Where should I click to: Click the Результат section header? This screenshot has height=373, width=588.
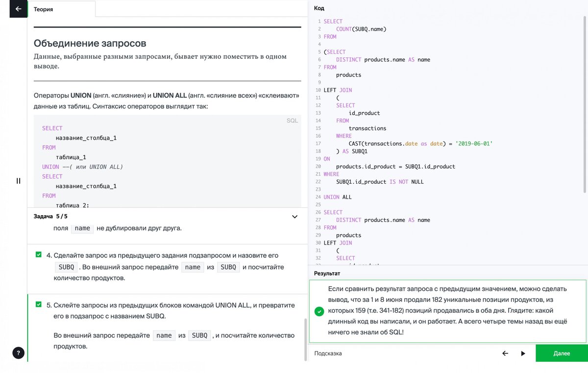tap(327, 273)
